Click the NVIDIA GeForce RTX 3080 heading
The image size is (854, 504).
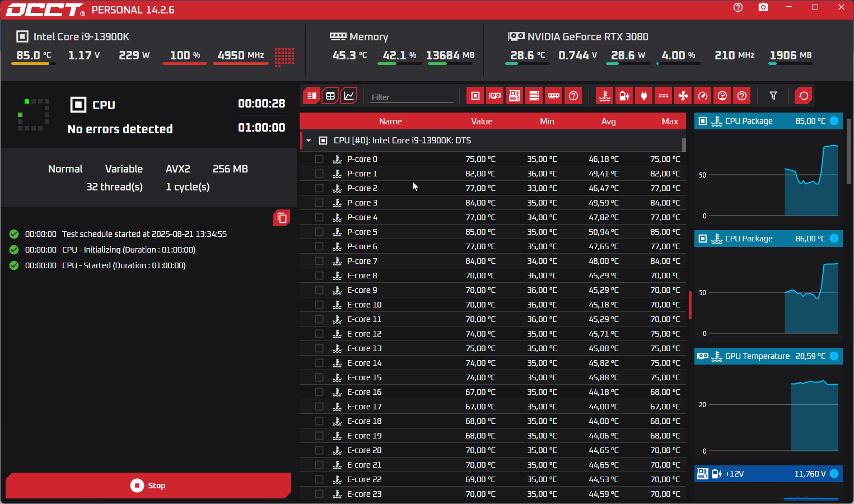click(587, 37)
